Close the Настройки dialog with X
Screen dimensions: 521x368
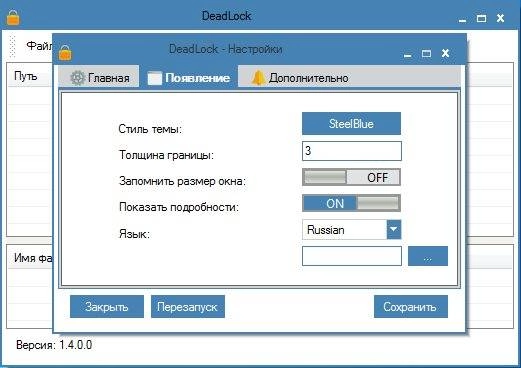(x=445, y=53)
